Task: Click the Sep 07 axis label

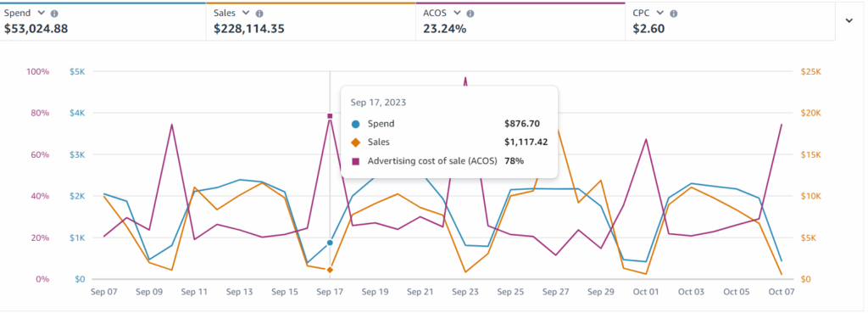Action: 103,292
